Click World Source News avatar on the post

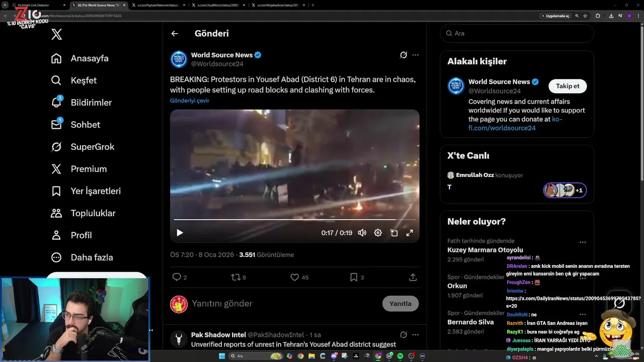pos(179,59)
